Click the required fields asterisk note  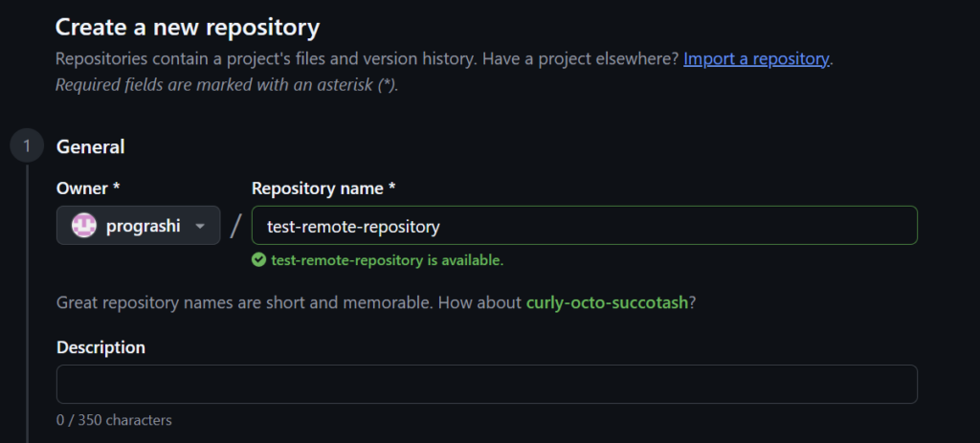pos(227,84)
